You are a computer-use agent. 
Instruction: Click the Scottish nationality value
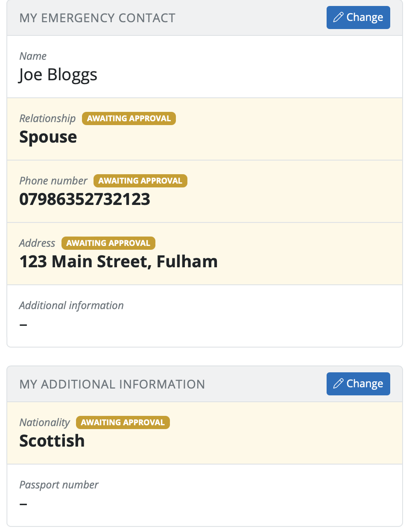point(52,441)
